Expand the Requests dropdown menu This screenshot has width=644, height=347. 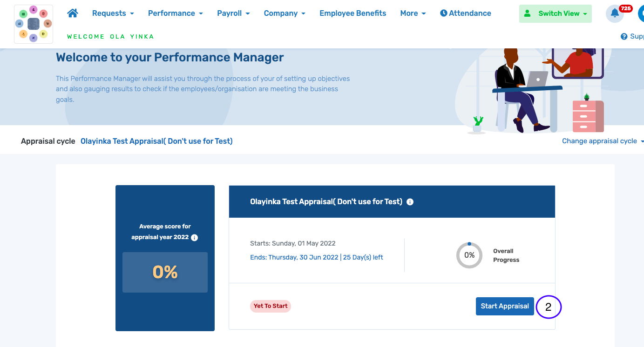(113, 13)
